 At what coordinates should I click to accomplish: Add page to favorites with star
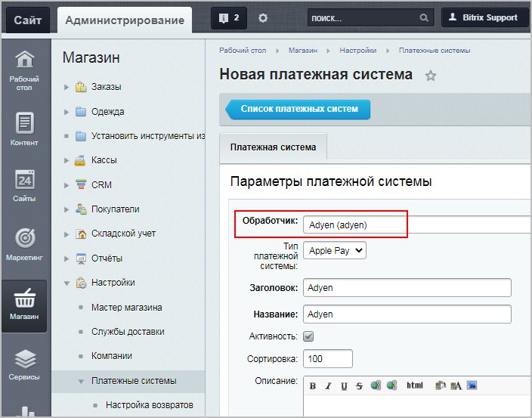(431, 76)
